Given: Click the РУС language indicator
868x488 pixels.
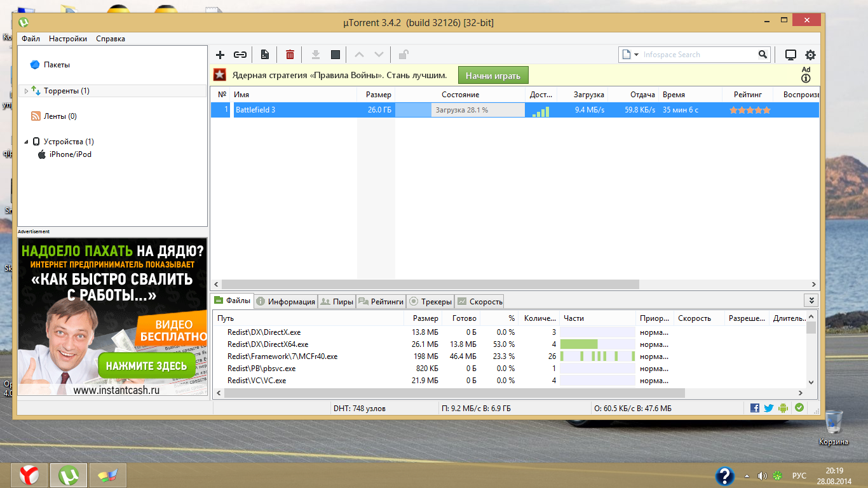Looking at the screenshot, I should coord(799,476).
